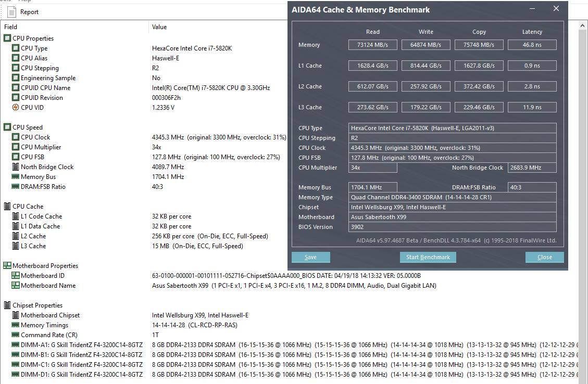The image size is (588, 384).
Task: Click the Motherboard Properties section icon
Action: pyautogui.click(x=7, y=265)
